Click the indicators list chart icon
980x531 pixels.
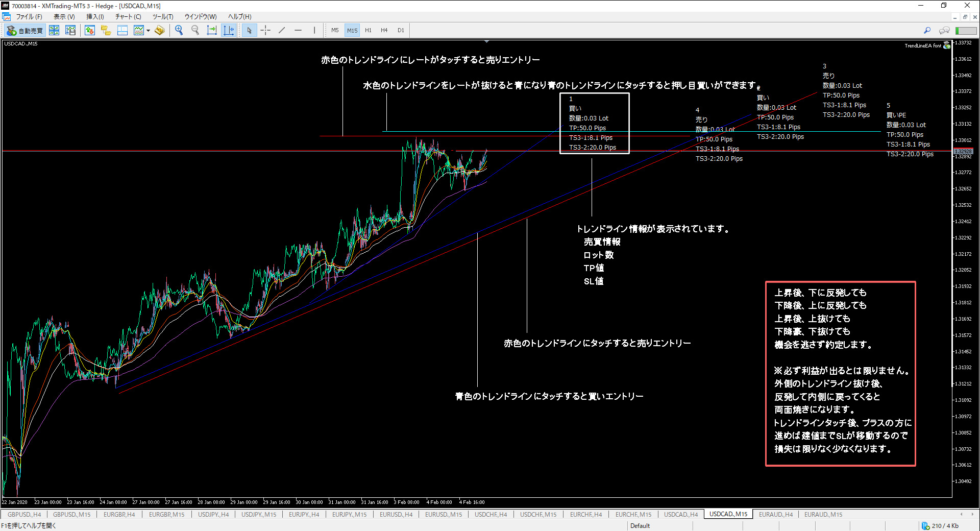pos(138,31)
